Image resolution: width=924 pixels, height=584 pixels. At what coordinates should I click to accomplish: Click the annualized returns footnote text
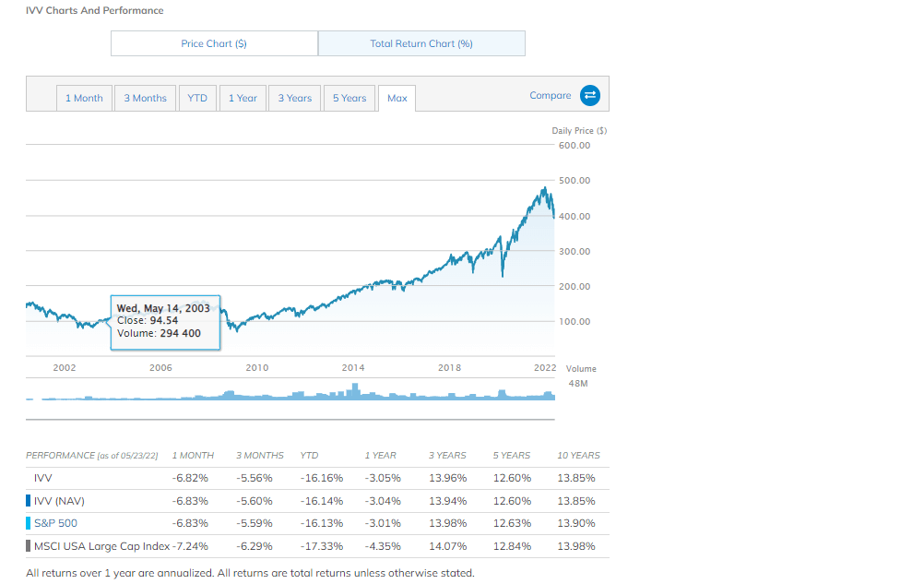click(250, 573)
